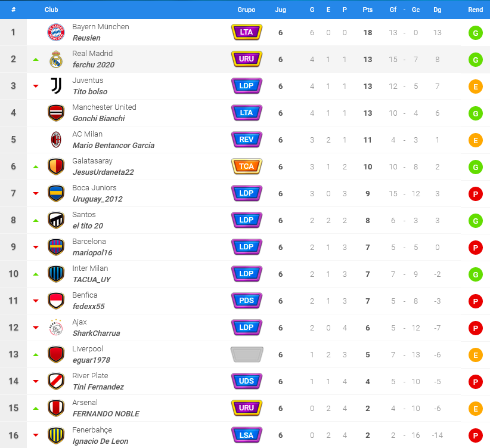
Task: Open manager FERNANDO NOBLE profile link
Action: [x=106, y=414]
